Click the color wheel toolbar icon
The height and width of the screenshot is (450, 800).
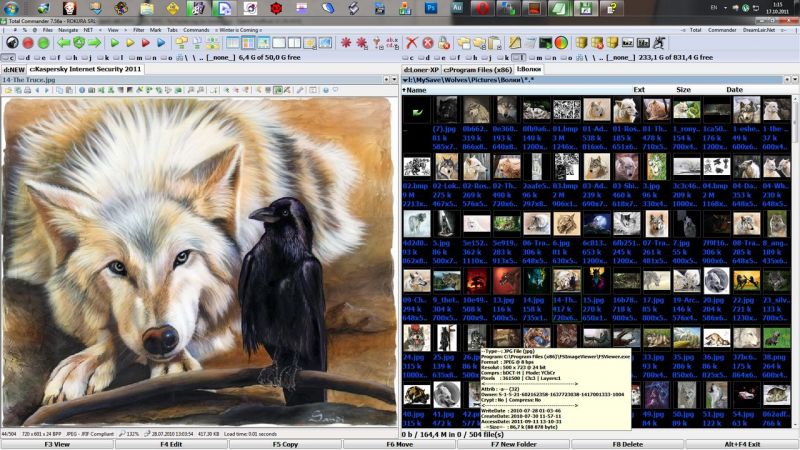point(560,43)
